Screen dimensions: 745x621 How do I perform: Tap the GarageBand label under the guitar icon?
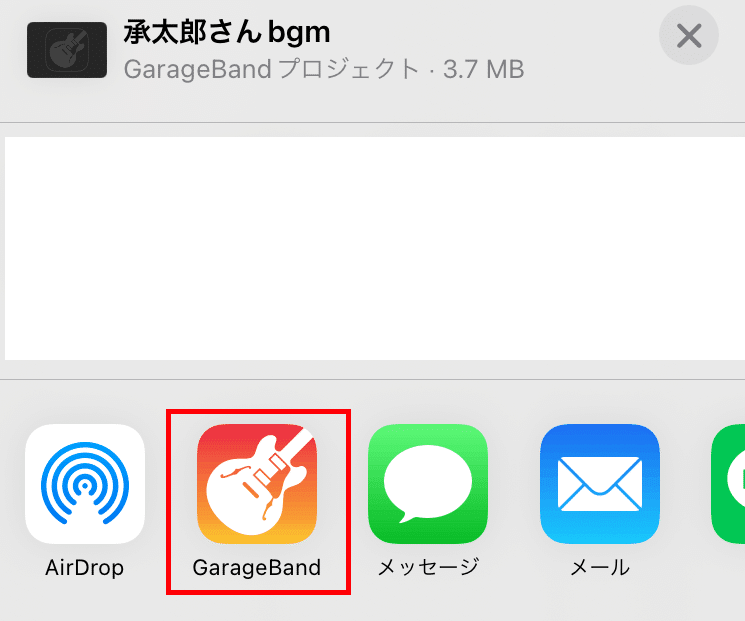point(257,568)
